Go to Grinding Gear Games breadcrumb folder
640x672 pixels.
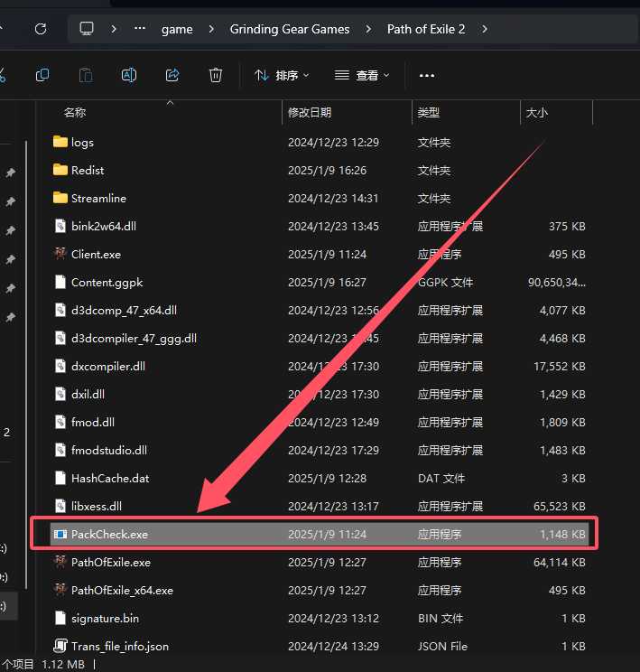(x=290, y=29)
